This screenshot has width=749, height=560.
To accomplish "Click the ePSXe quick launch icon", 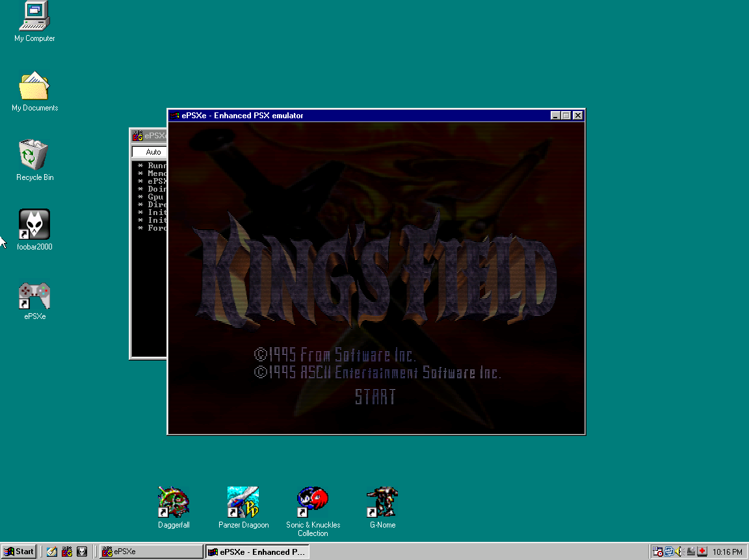I will (67, 552).
